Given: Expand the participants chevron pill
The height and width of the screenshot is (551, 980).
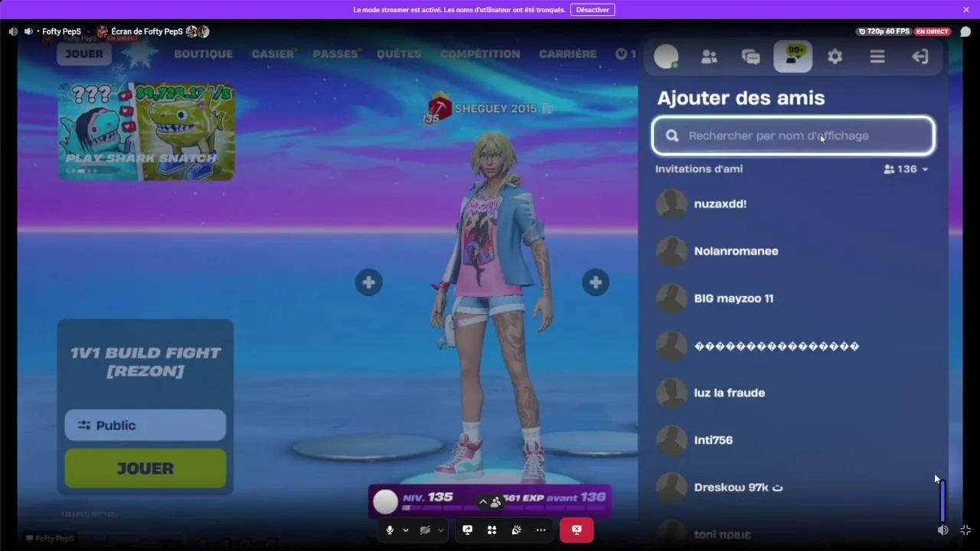Looking at the screenshot, I should click(490, 502).
